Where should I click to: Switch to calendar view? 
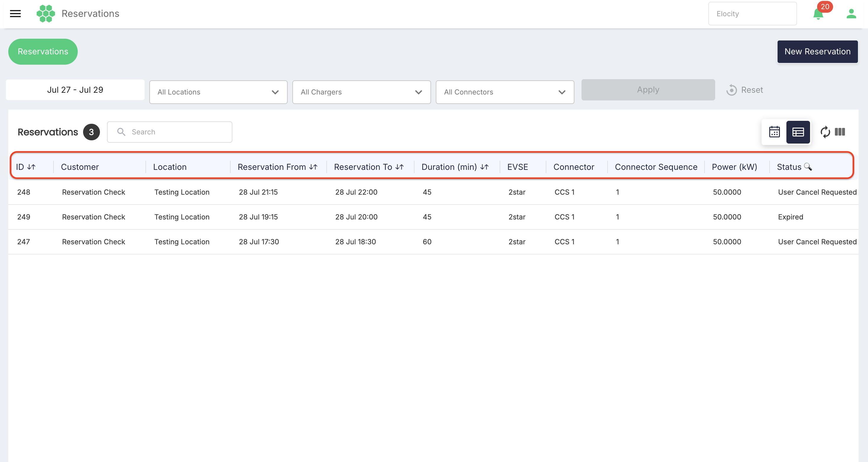click(774, 132)
